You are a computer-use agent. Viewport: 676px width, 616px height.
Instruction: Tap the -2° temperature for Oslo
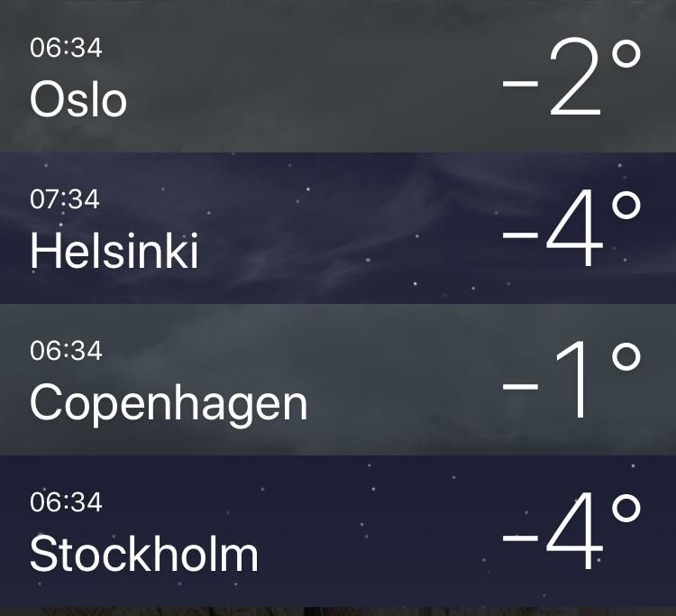[572, 77]
